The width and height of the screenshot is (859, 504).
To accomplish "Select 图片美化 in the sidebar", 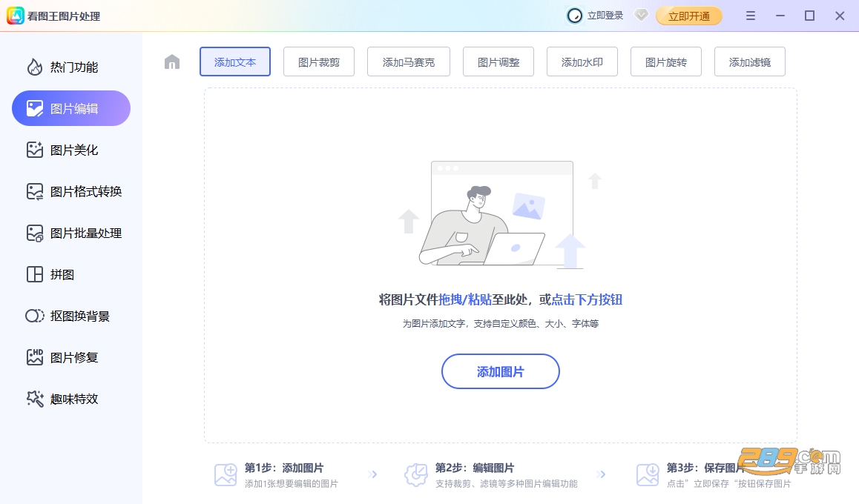I will 71,150.
